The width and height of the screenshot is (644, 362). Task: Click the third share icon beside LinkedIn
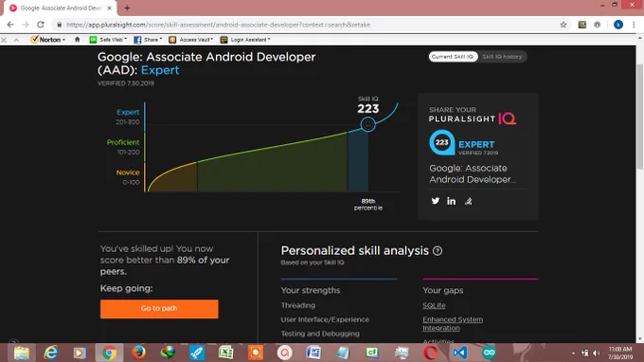point(468,201)
